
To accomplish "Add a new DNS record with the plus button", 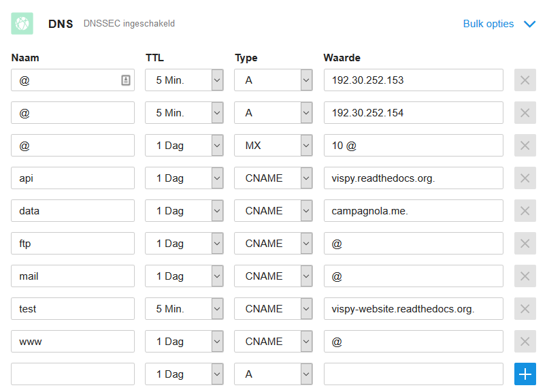I will (x=525, y=374).
